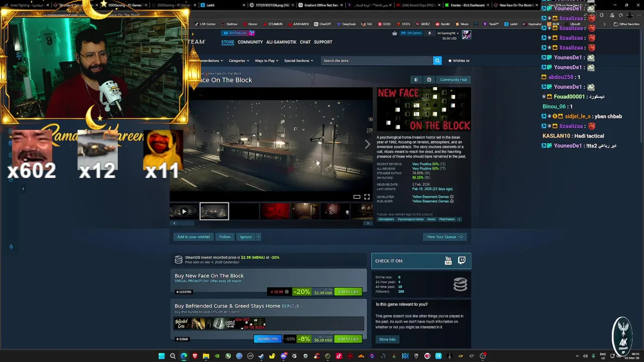644x362 pixels.
Task: Click the Steam notifications bell icon
Action: 429,33
